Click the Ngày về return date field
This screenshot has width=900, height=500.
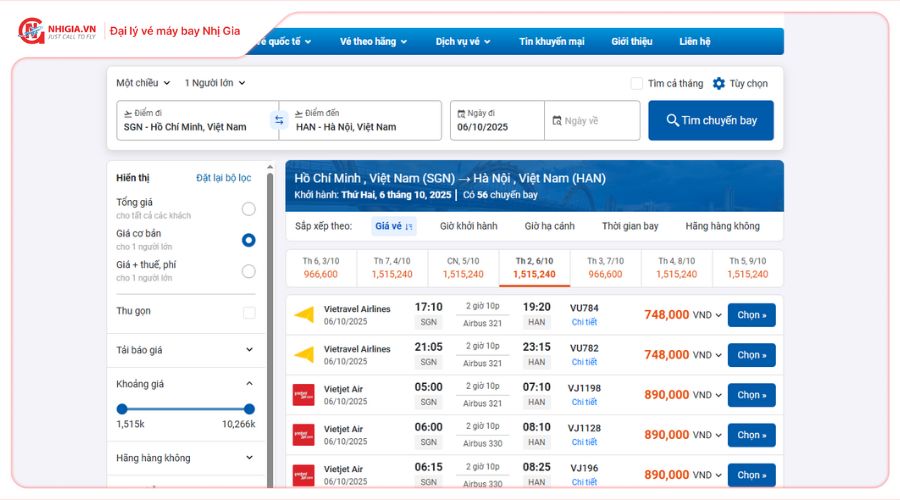click(x=592, y=121)
